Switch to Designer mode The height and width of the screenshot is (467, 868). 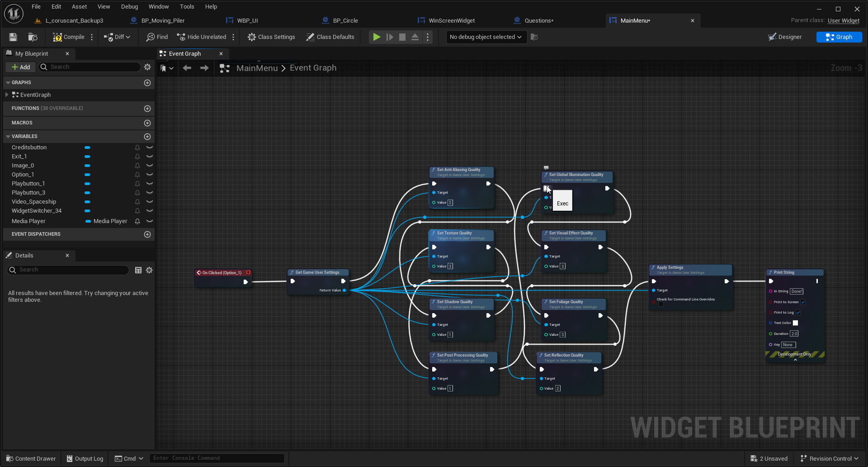pyautogui.click(x=785, y=37)
